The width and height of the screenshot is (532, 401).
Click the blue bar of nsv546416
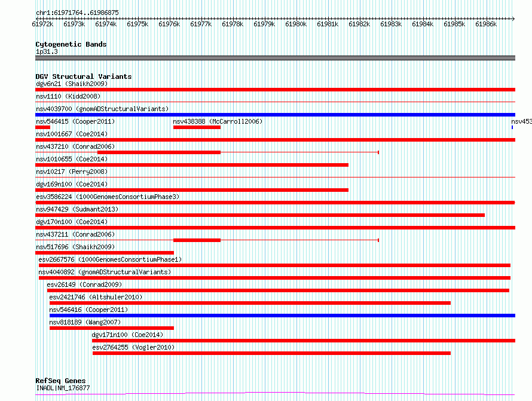click(x=282, y=316)
